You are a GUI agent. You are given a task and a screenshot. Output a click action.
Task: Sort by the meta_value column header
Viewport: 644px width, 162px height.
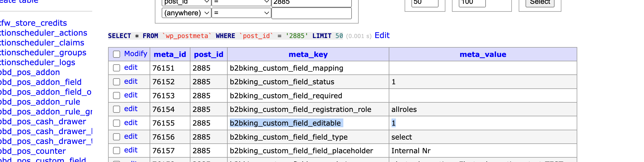[x=483, y=54]
